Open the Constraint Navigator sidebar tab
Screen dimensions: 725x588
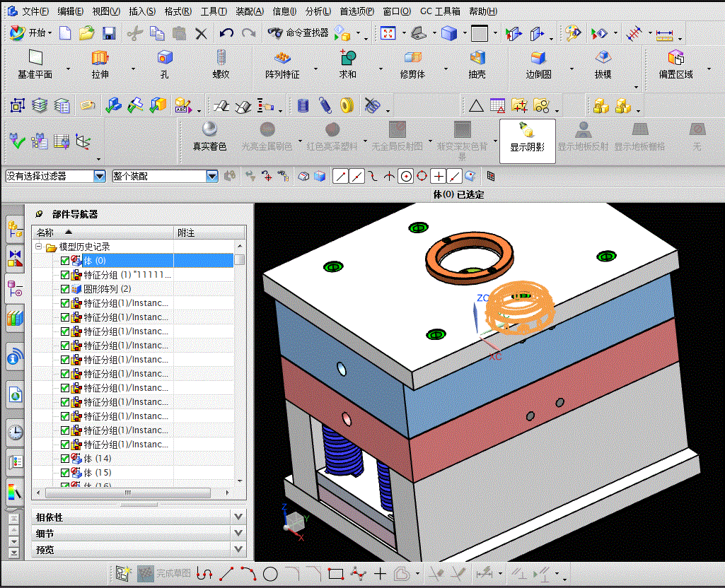pos(15,259)
